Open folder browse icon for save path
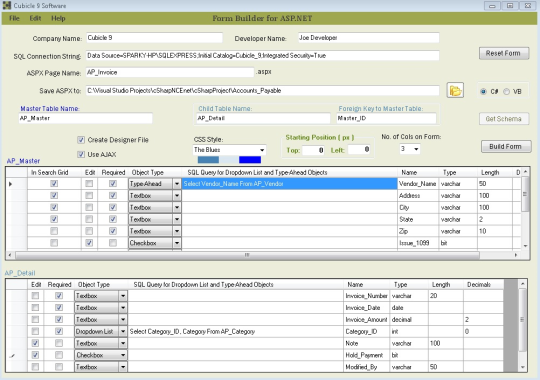Screen dimensions: 540x380 click(455, 91)
